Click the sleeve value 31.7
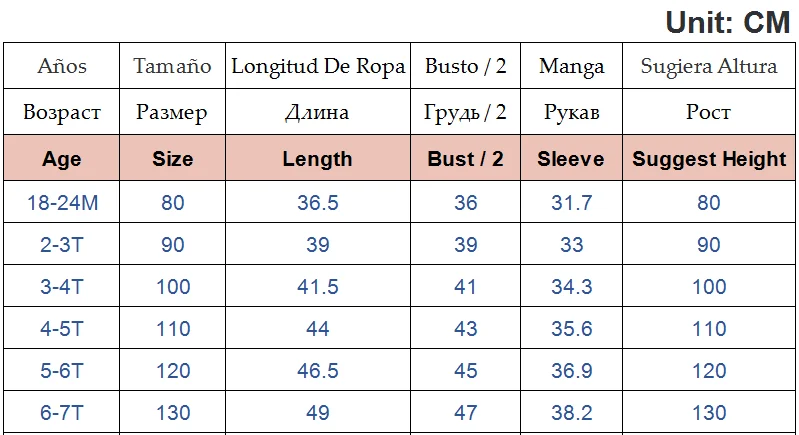This screenshot has width=799, height=435. [x=571, y=203]
